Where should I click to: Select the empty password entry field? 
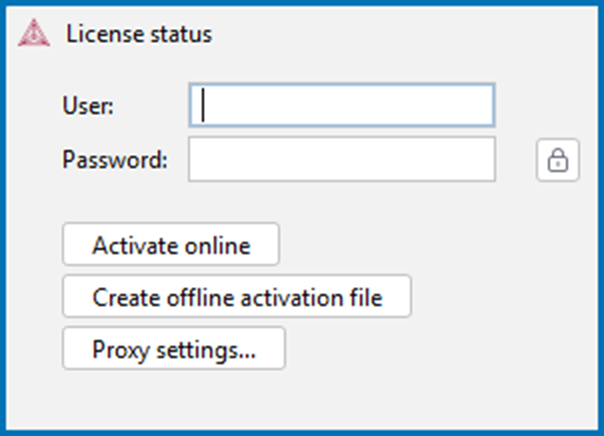(342, 159)
